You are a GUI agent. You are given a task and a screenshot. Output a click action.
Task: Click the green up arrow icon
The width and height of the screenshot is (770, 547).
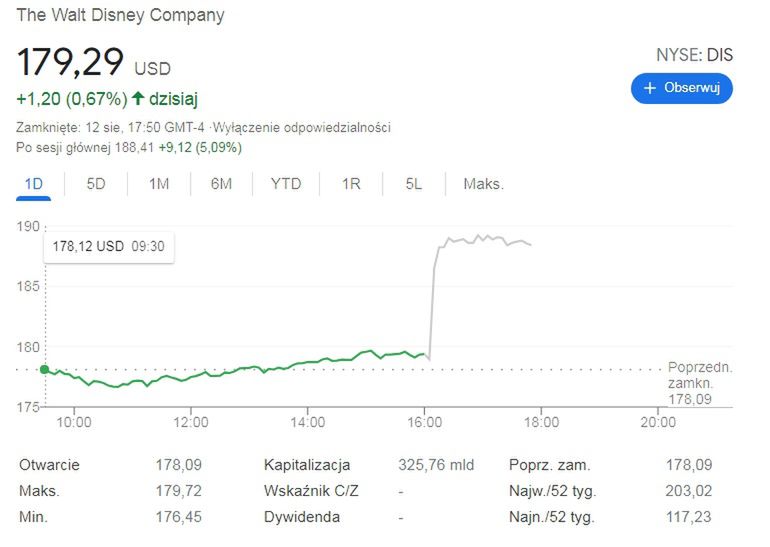(x=138, y=98)
